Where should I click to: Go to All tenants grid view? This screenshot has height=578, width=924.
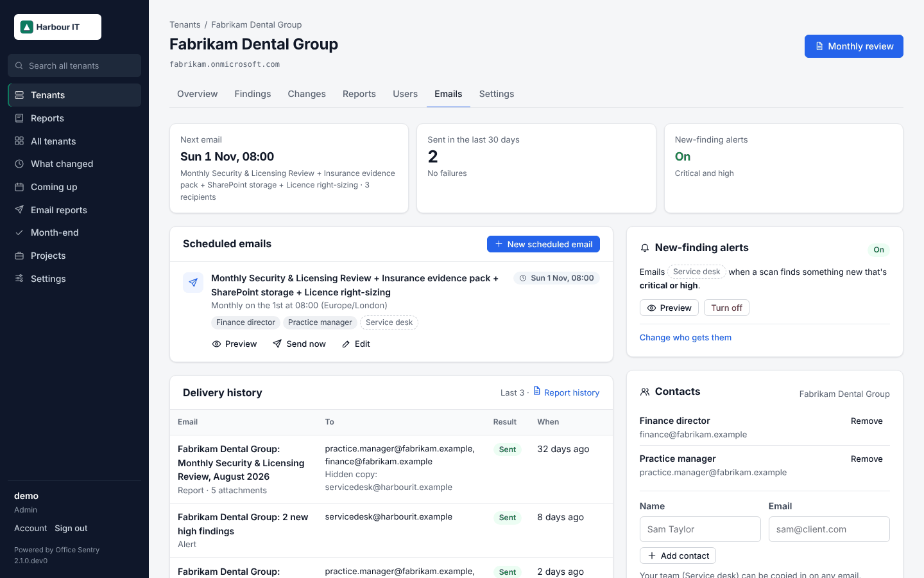(74, 141)
